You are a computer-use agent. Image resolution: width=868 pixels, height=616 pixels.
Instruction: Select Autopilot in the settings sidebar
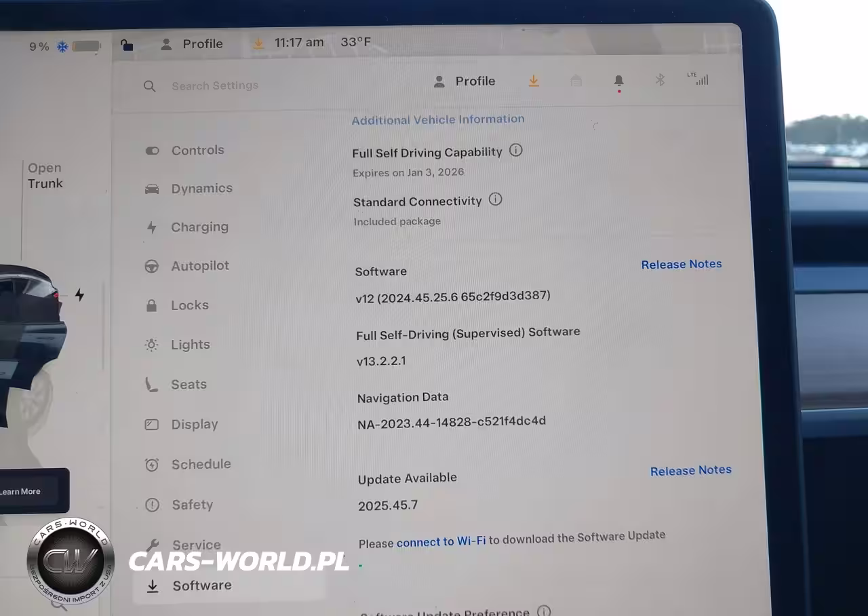199,266
